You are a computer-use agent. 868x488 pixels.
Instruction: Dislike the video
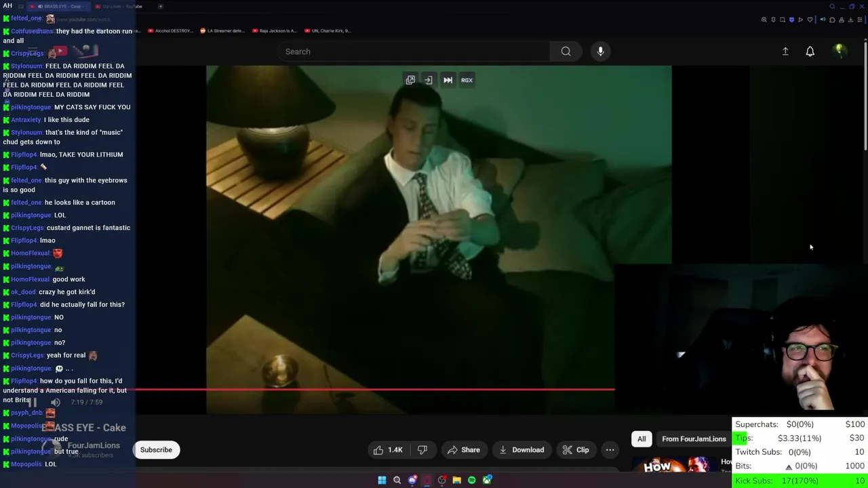(x=422, y=450)
